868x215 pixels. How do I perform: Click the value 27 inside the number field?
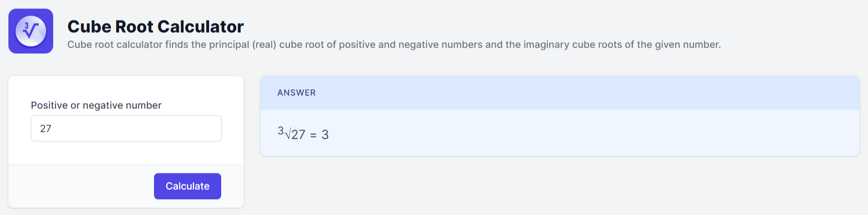(46, 129)
